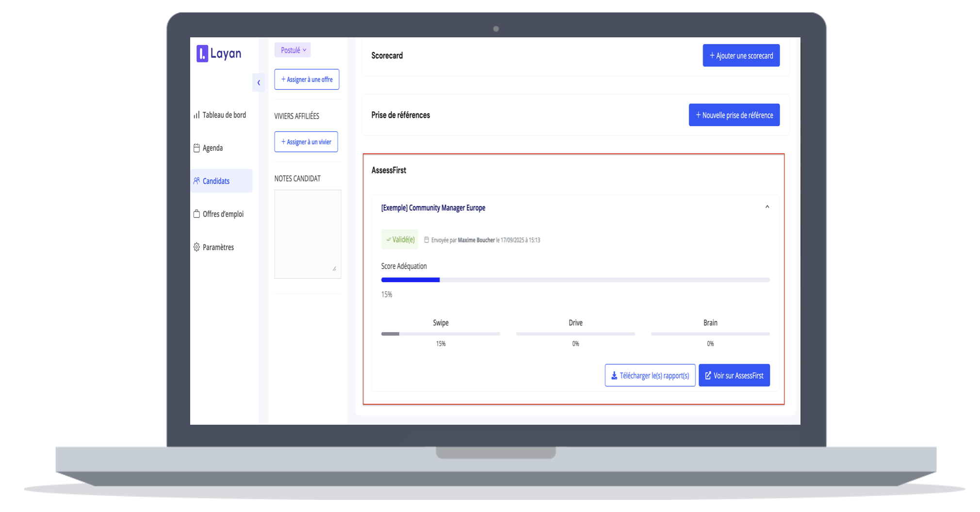Image resolution: width=980 pixels, height=512 pixels.
Task: Click the Validé(e) status badge
Action: 400,240
